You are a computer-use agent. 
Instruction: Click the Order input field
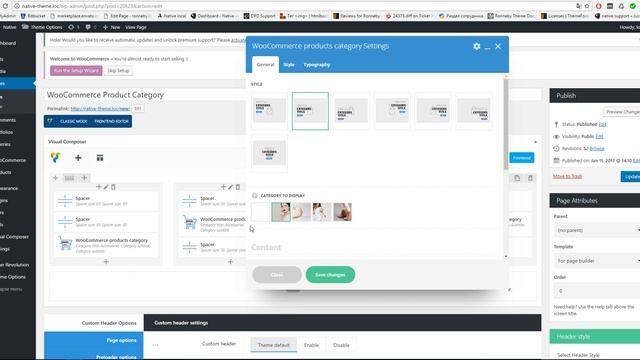[x=598, y=291]
